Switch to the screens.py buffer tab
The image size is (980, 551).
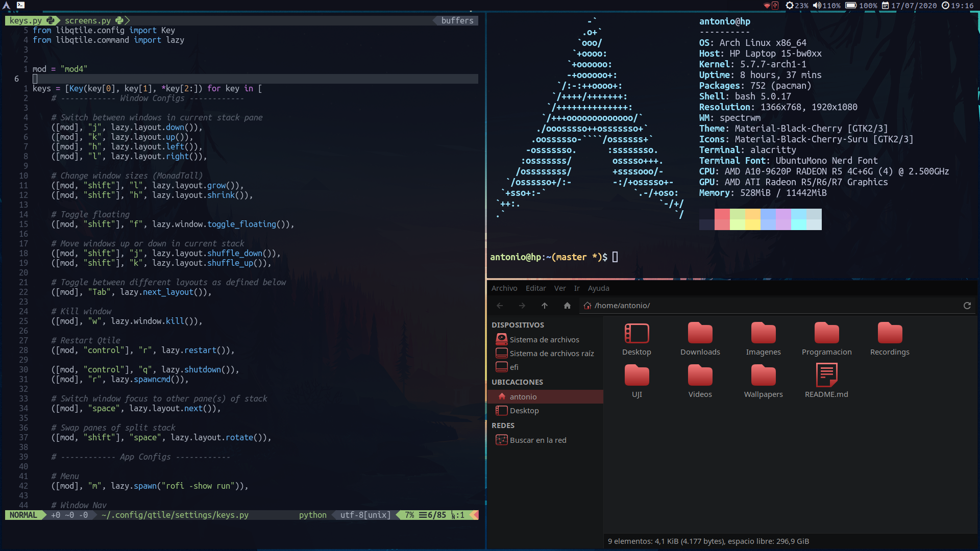pos(88,20)
